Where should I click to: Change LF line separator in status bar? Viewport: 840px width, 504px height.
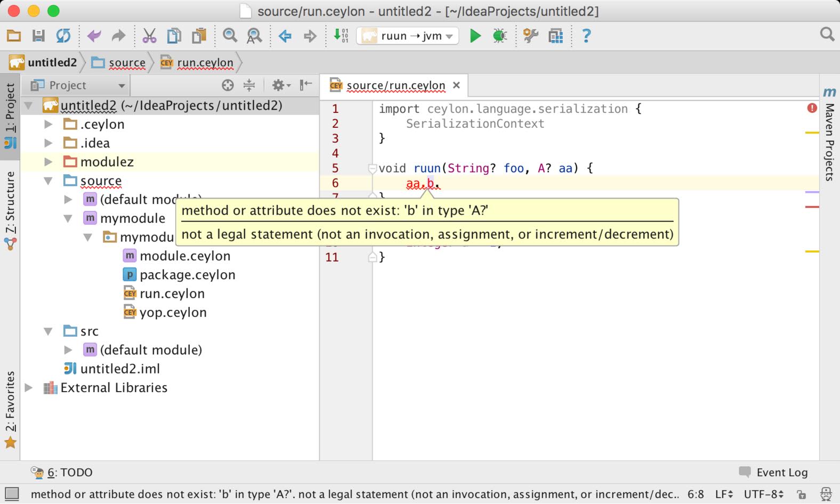[x=724, y=494]
